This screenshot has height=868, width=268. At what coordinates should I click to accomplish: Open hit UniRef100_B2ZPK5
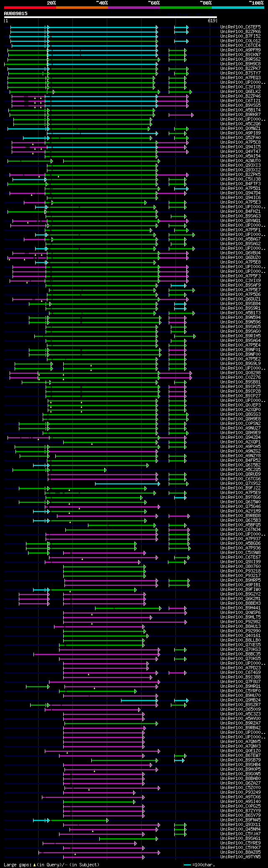[240, 174]
